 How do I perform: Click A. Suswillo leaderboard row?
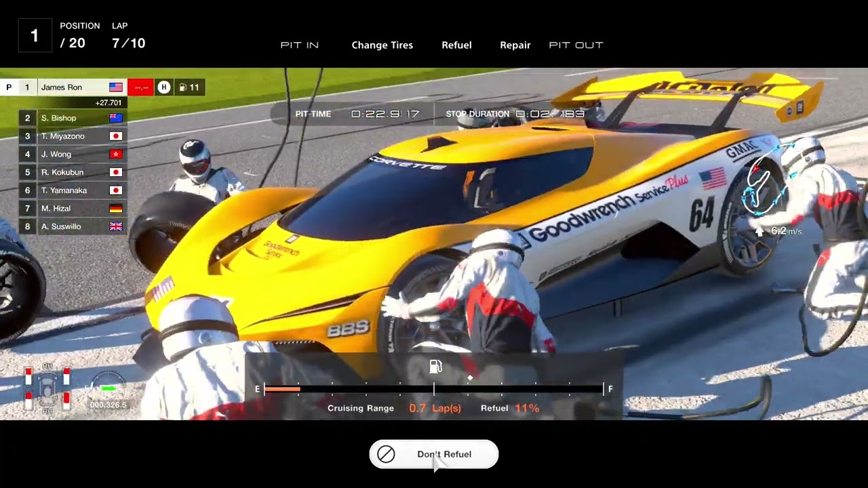tap(72, 226)
